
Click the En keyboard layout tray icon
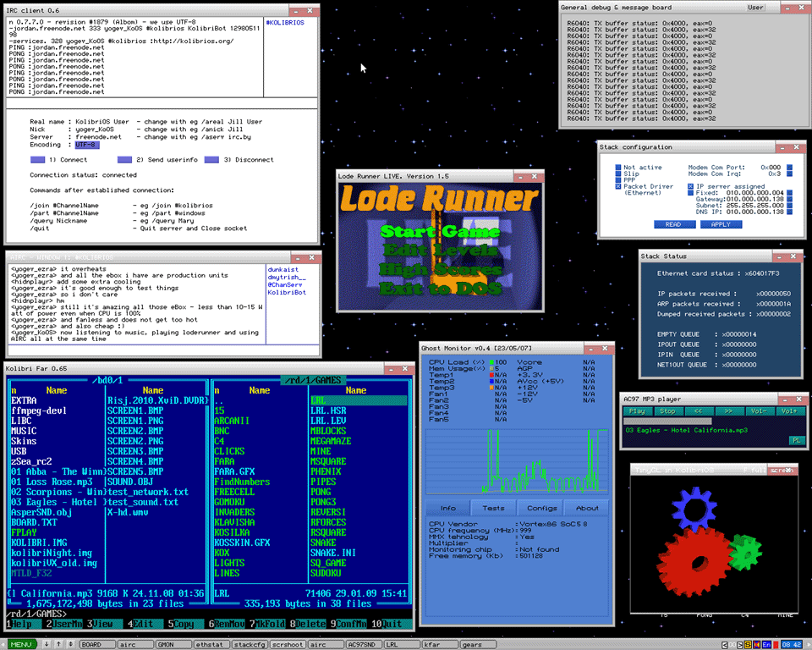coord(766,644)
